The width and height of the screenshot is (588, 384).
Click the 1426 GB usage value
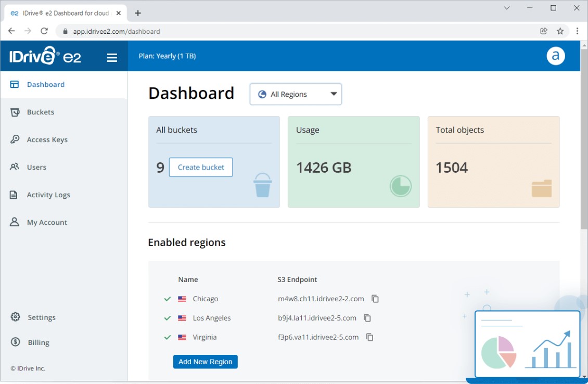(x=324, y=168)
